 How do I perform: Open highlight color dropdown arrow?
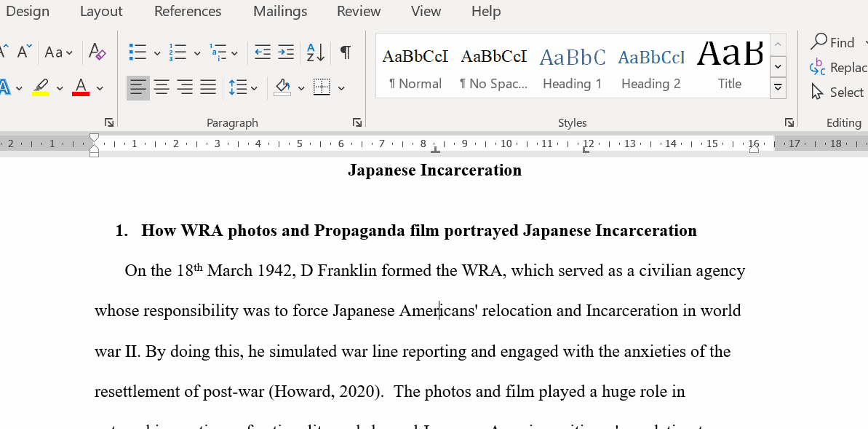60,87
